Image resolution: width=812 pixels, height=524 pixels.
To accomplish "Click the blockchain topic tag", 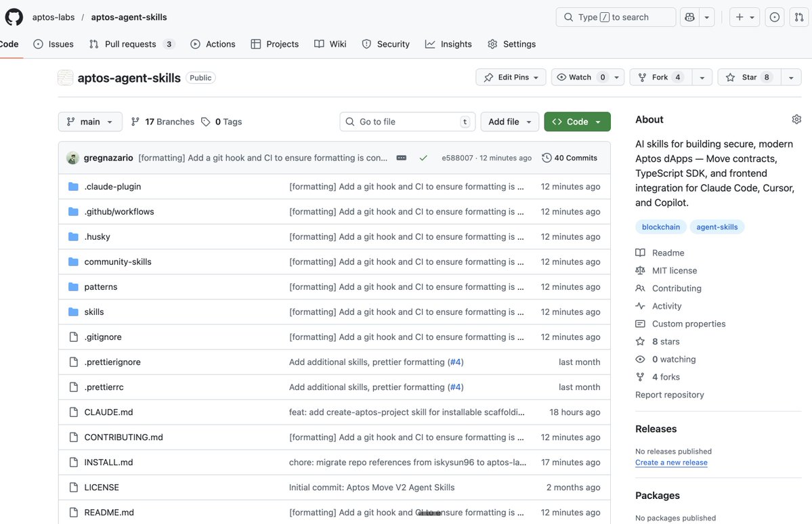I will [x=661, y=227].
